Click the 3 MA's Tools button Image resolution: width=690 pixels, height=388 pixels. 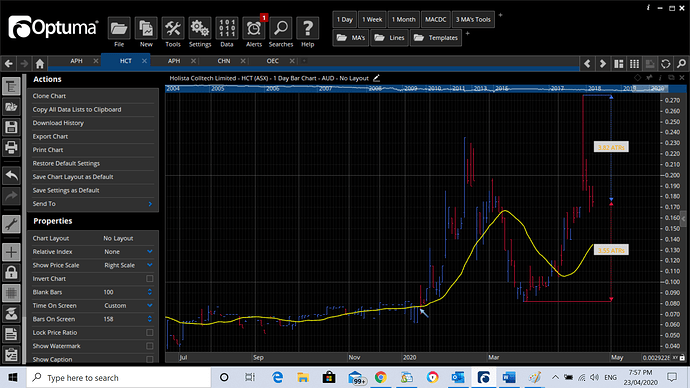(473, 19)
